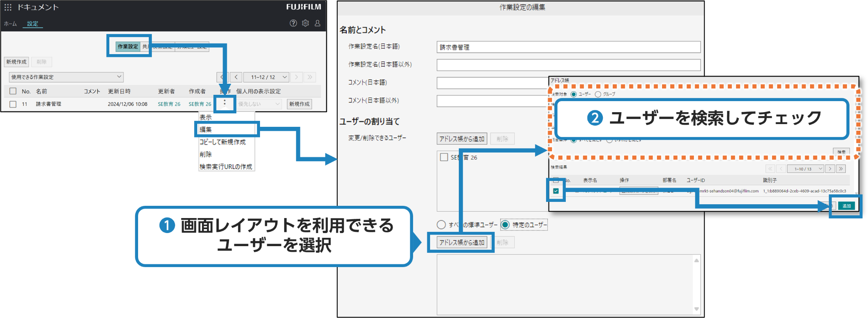868x318 pixels.
Task: Open the 使用できる作業設定 filter dropdown
Action: tap(66, 77)
